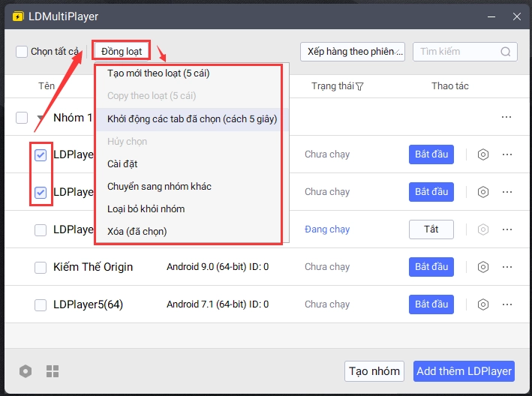Click Android 9.0 (64-bit) ID: 0 text
Screen dimensions: 532x396
pos(218,267)
